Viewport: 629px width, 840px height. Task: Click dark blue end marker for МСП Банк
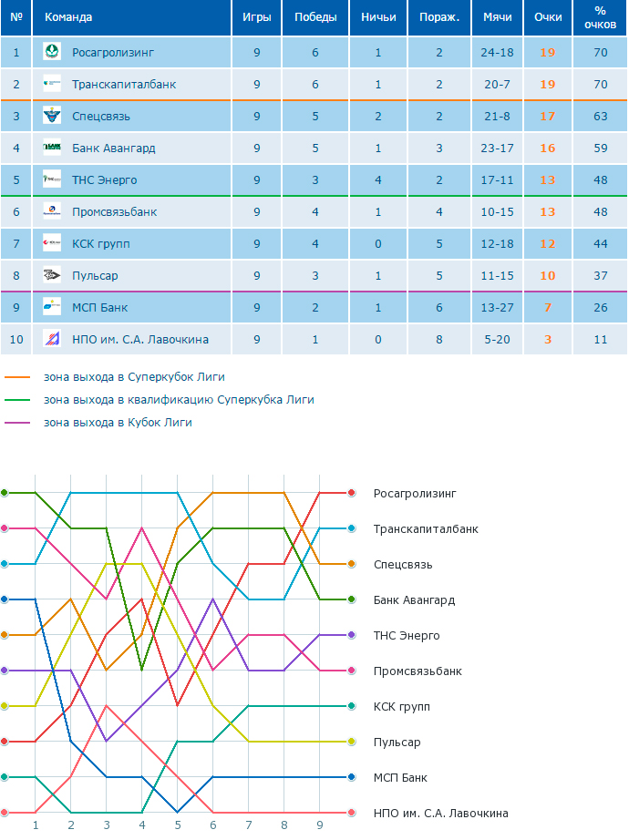pyautogui.click(x=351, y=777)
